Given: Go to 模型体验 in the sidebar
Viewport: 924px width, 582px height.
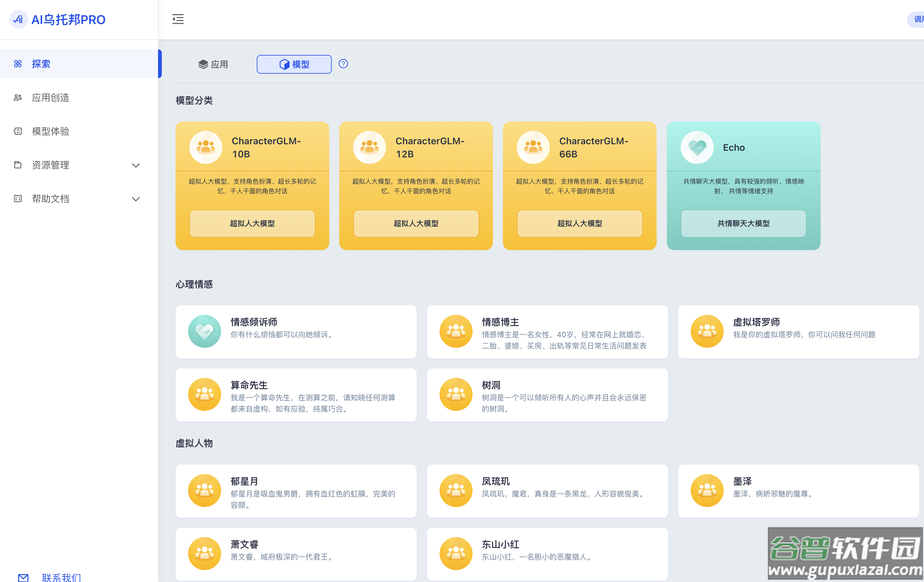Looking at the screenshot, I should 51,131.
